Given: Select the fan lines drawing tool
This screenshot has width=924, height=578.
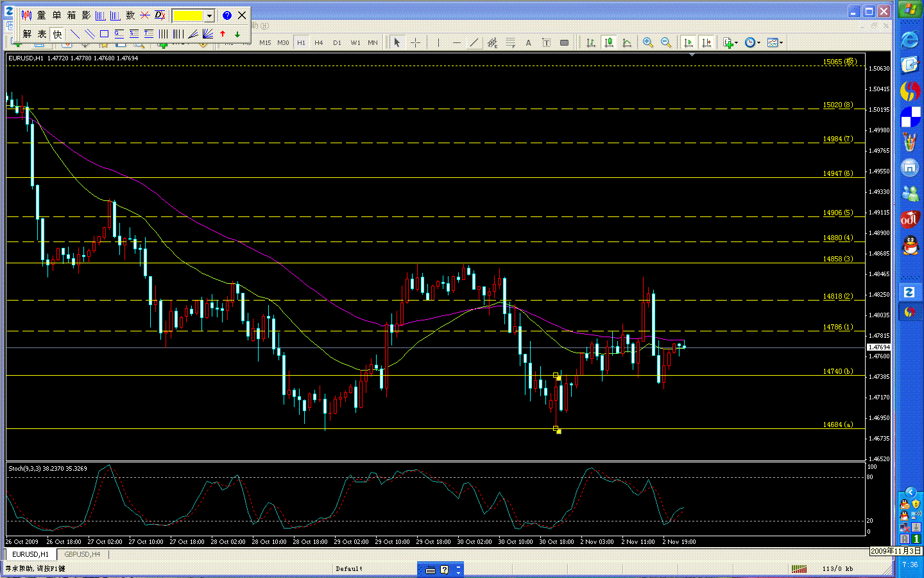Looking at the screenshot, I should 208,34.
